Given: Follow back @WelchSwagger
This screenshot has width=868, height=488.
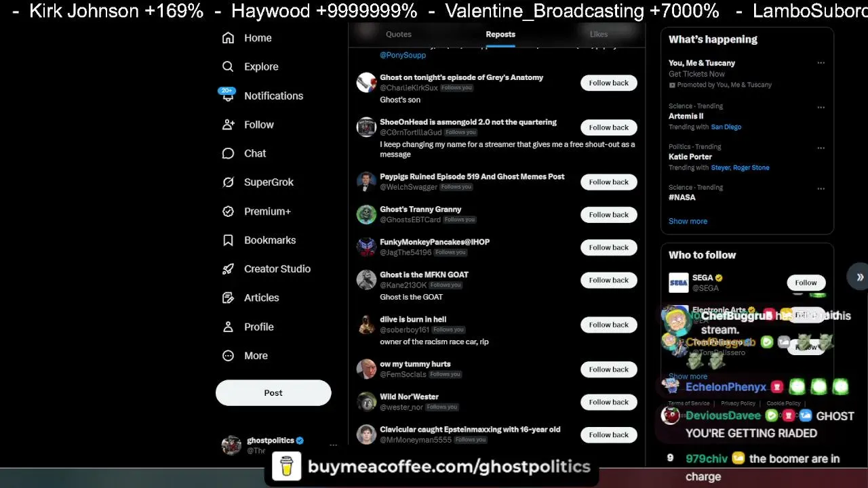Looking at the screenshot, I should [x=609, y=182].
